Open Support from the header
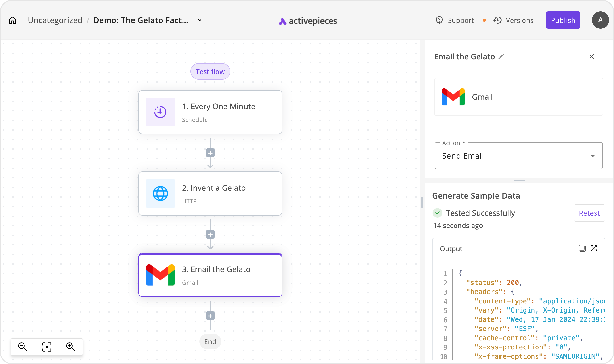614x364 pixels. pos(455,20)
